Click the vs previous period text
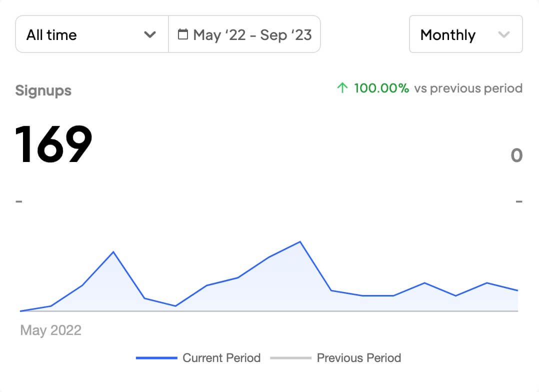Viewport: 539px width, 392px height. point(468,88)
